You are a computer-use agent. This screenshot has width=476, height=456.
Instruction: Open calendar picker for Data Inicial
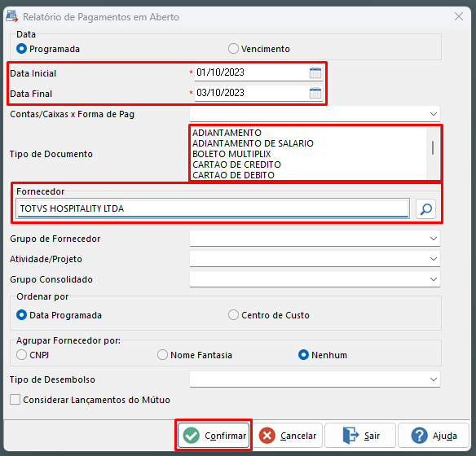pos(315,72)
